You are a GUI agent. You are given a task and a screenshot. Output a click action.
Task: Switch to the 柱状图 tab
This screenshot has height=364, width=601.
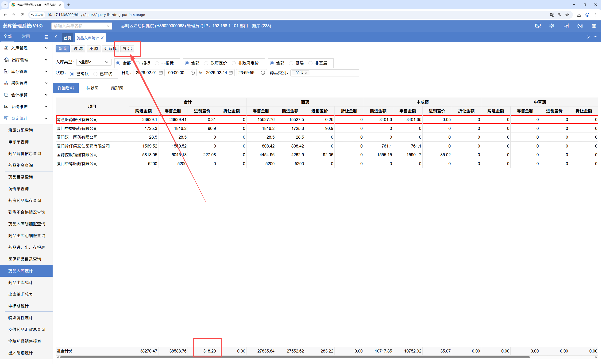tap(92, 88)
